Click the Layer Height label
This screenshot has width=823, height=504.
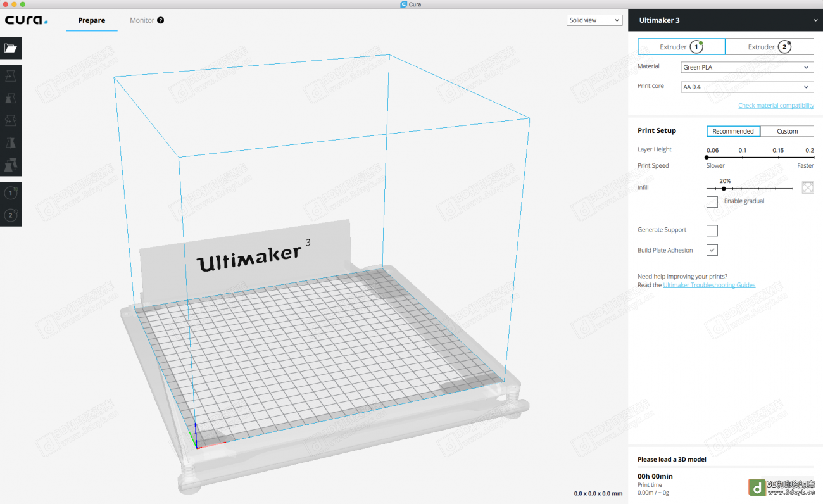[655, 149]
